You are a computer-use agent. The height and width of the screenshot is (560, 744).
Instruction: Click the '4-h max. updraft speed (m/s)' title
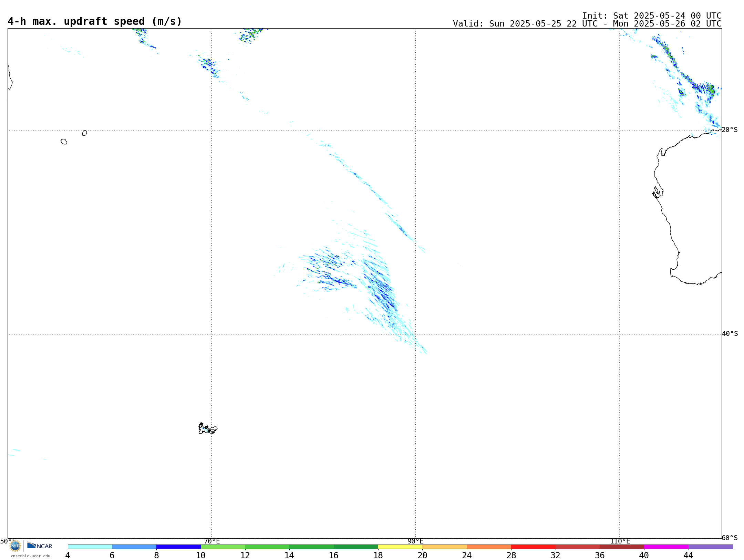[95, 22]
